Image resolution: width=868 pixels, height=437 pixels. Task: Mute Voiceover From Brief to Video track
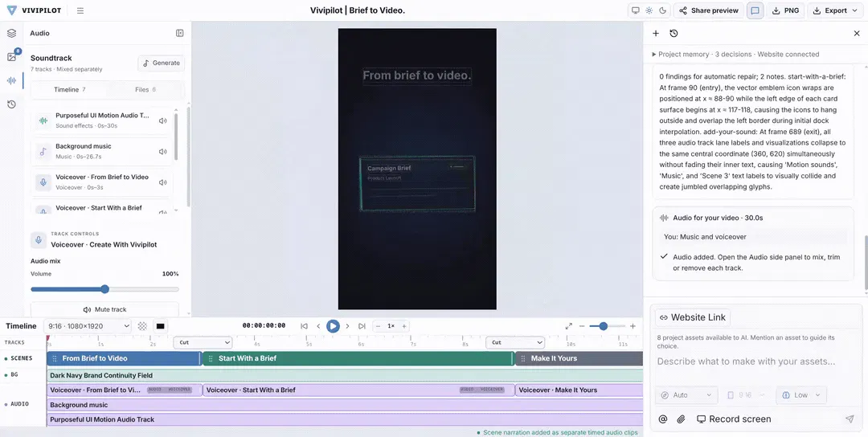coord(162,182)
